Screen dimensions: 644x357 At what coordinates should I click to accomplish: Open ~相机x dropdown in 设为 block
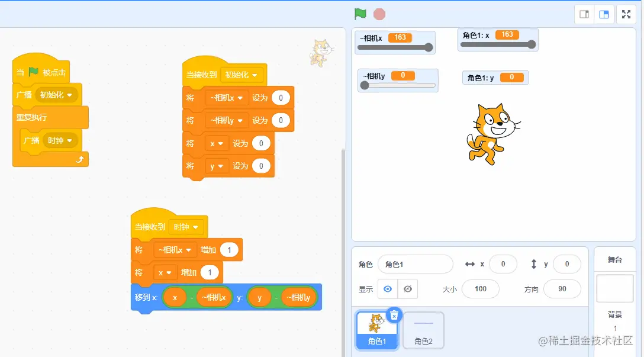click(227, 98)
